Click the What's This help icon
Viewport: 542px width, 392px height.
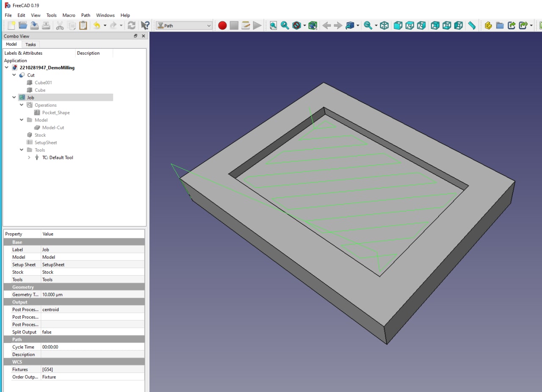coord(145,26)
